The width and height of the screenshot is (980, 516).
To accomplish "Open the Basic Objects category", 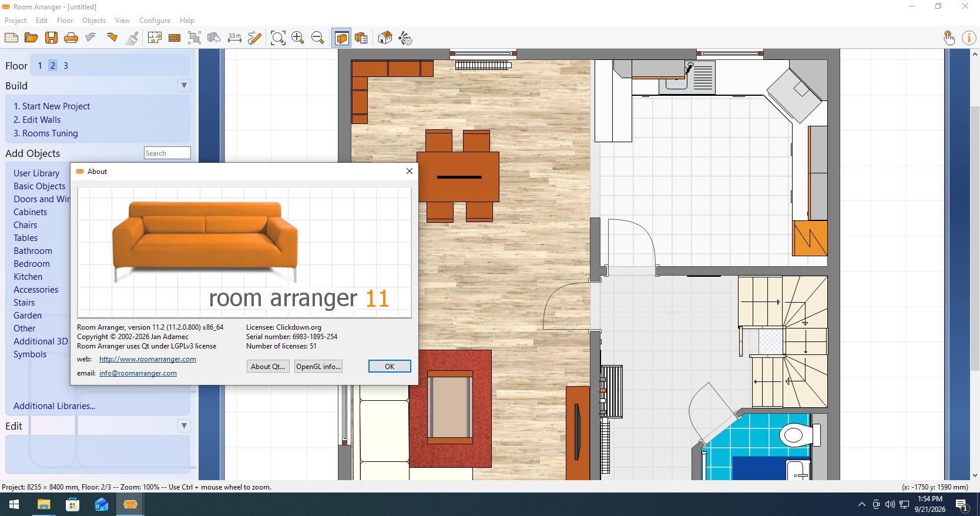I will pos(39,186).
